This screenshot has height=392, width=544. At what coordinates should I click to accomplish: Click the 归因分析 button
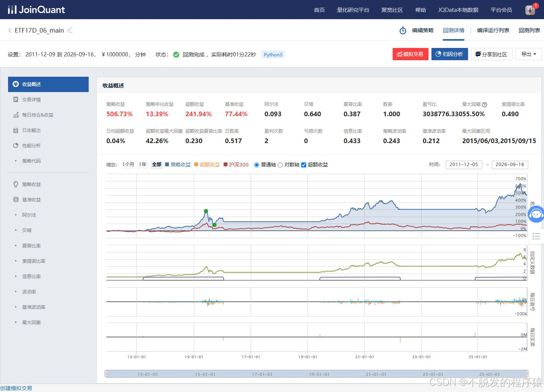450,54
